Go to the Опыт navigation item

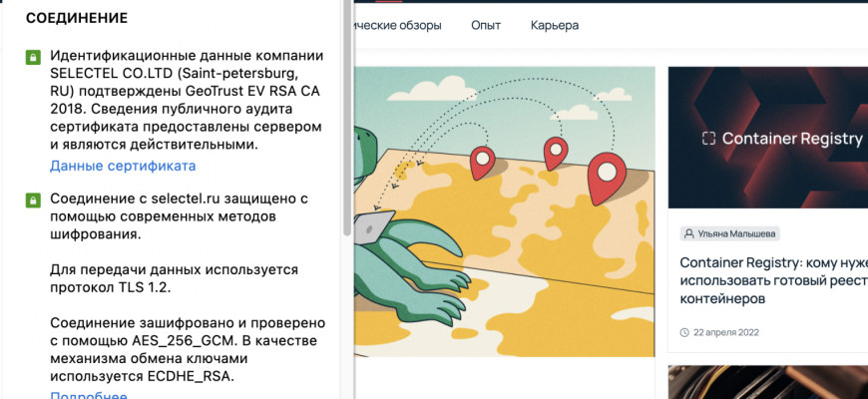(x=486, y=25)
